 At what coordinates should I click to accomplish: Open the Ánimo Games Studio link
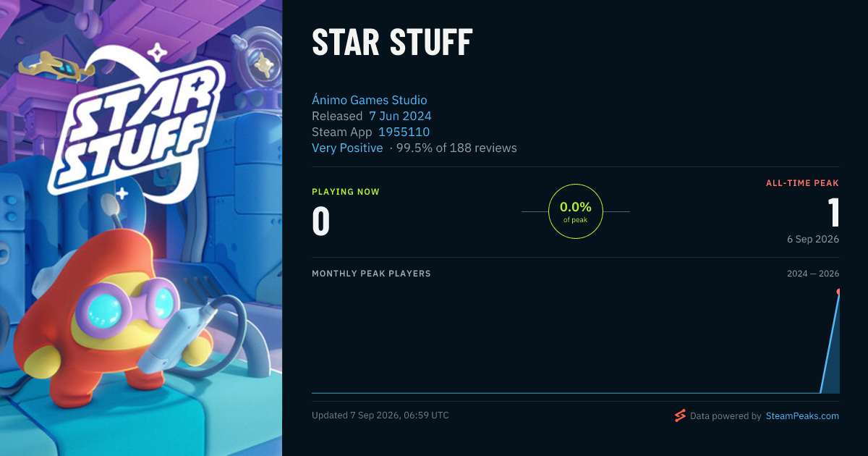pyautogui.click(x=369, y=100)
